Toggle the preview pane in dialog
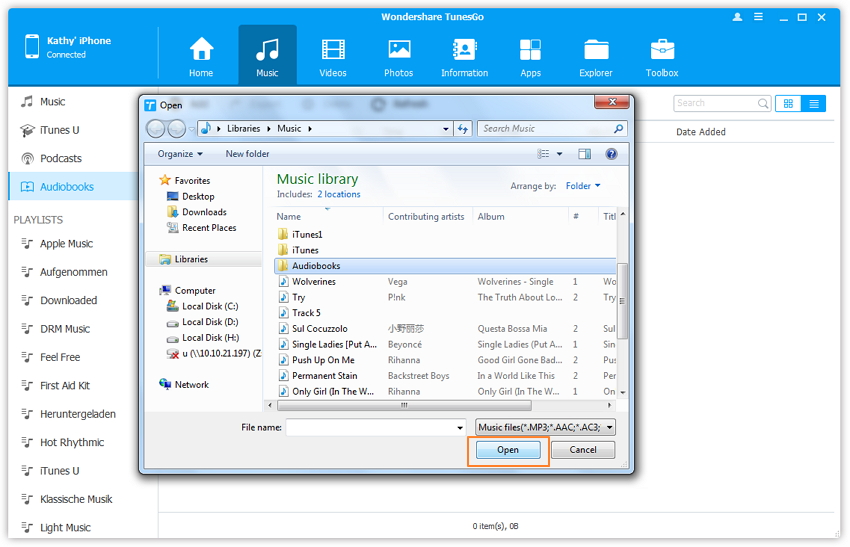The width and height of the screenshot is (850, 547). (x=584, y=154)
